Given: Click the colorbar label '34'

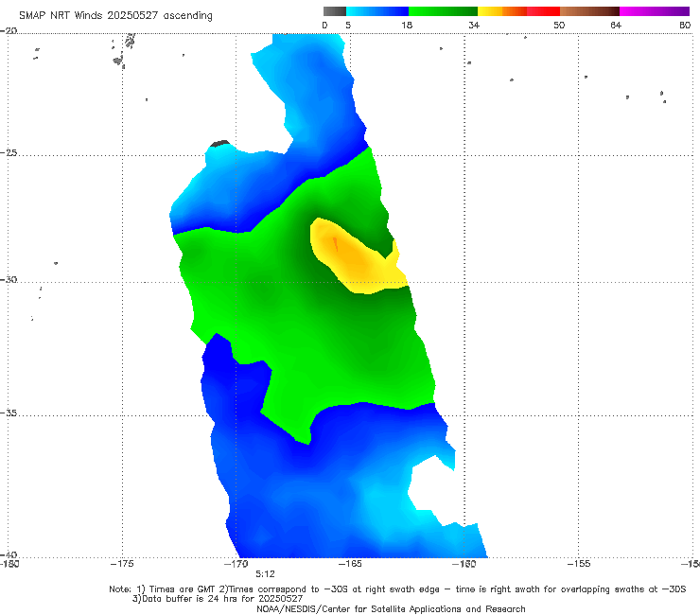Looking at the screenshot, I should click(x=474, y=25).
